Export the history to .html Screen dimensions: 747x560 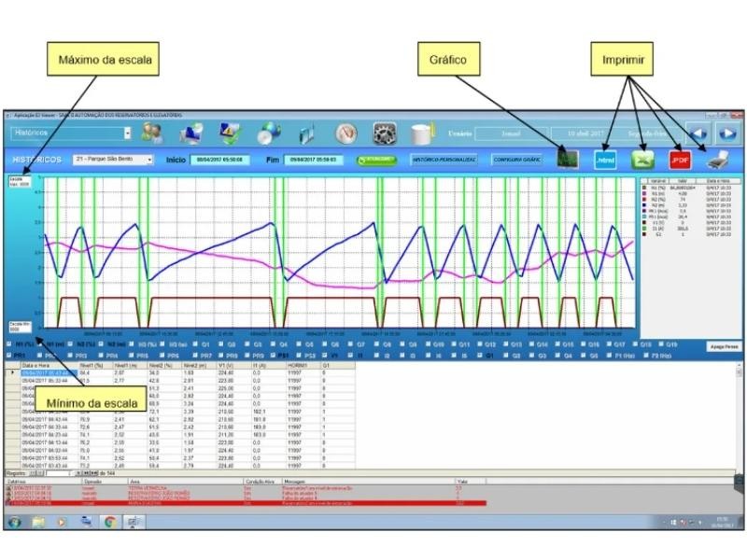pyautogui.click(x=606, y=160)
